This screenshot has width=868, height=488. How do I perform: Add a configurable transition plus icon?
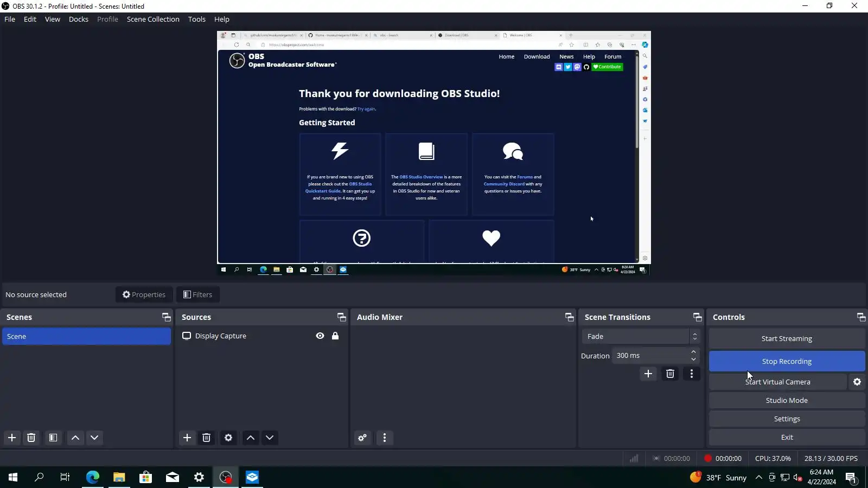[x=648, y=374]
